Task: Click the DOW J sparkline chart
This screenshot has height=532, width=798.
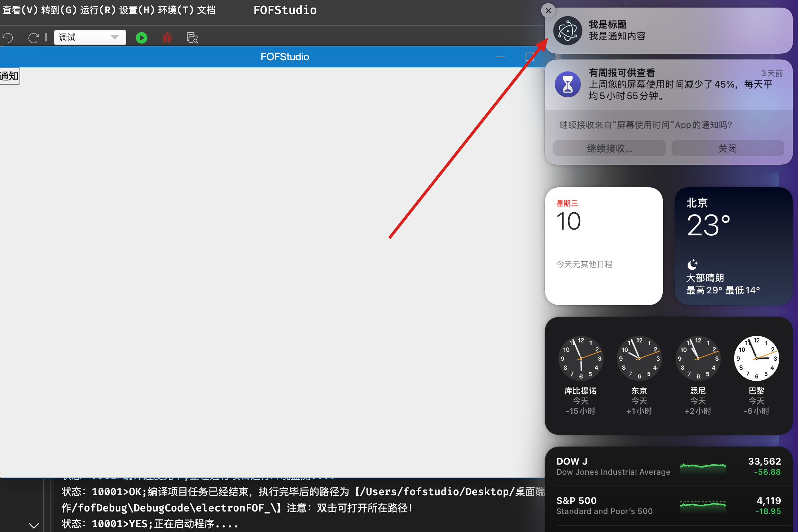Action: [703, 467]
